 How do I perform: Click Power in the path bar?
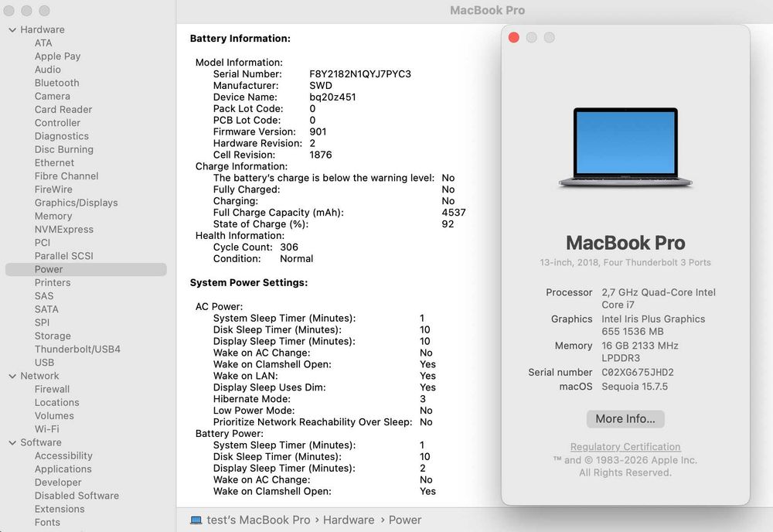click(405, 520)
